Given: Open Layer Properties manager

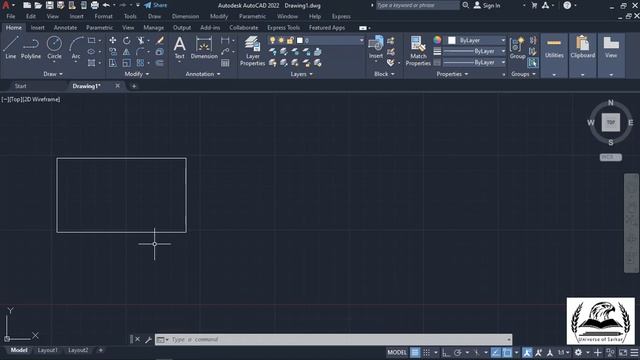Looking at the screenshot, I should 252,51.
